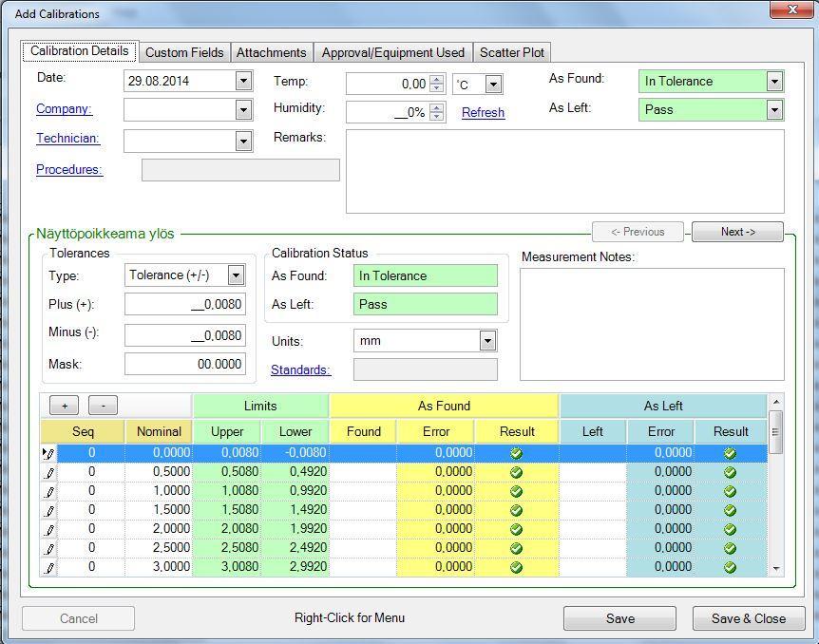Click the Technician link

[67, 138]
